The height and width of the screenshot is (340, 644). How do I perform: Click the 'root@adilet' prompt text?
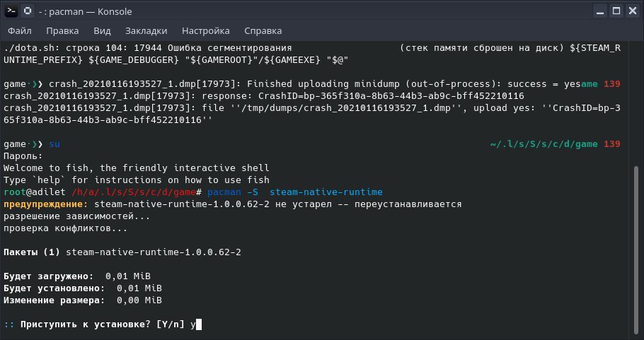[35, 192]
